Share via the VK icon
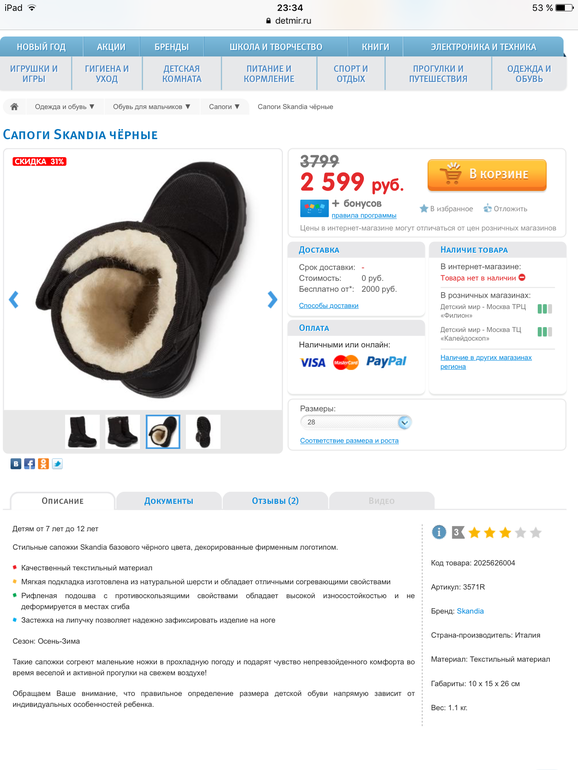The image size is (578, 770). point(16,464)
